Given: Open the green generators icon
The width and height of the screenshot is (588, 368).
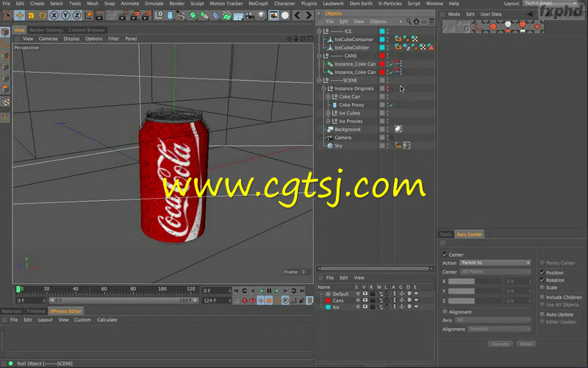Looking at the screenshot, I should pos(193,15).
